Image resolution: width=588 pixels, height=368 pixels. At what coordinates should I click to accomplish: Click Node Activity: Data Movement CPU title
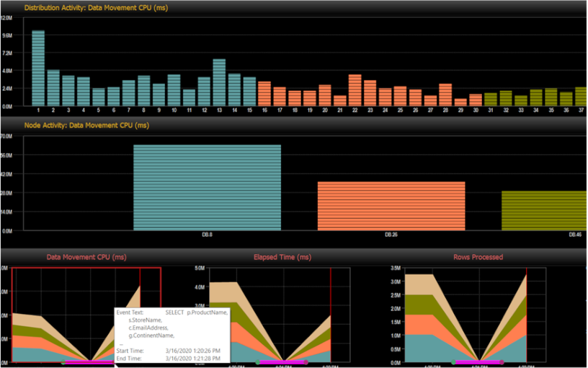(86, 126)
